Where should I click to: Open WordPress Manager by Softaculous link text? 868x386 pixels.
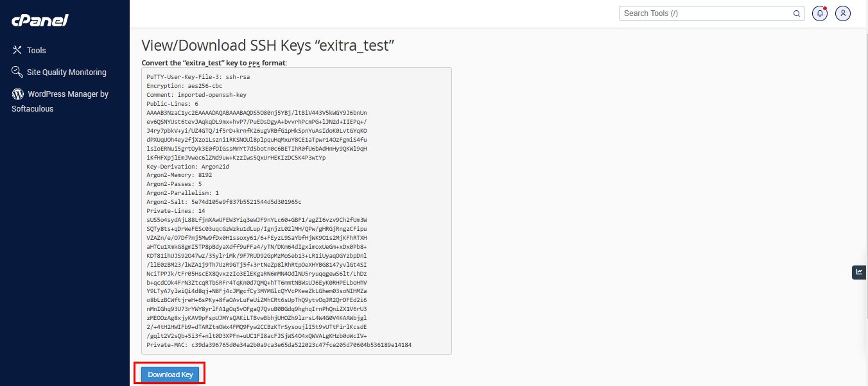(60, 101)
